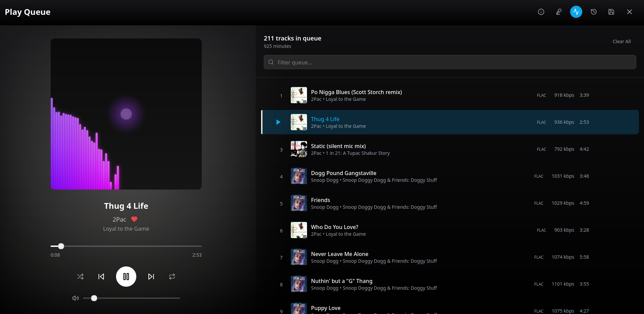Click the playback progress slider

[x=126, y=246]
